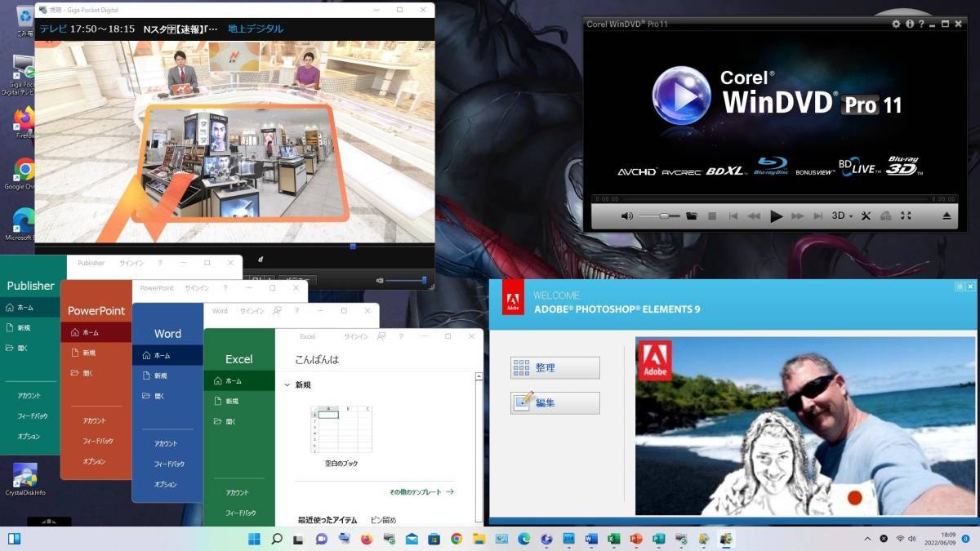Image resolution: width=980 pixels, height=551 pixels.
Task: Adjust Giga Pocket Digital volume slider
Action: 406,280
